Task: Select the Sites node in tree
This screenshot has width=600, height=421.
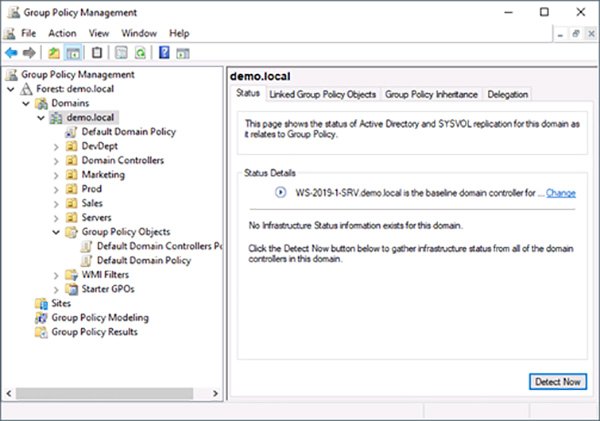Action: point(61,304)
